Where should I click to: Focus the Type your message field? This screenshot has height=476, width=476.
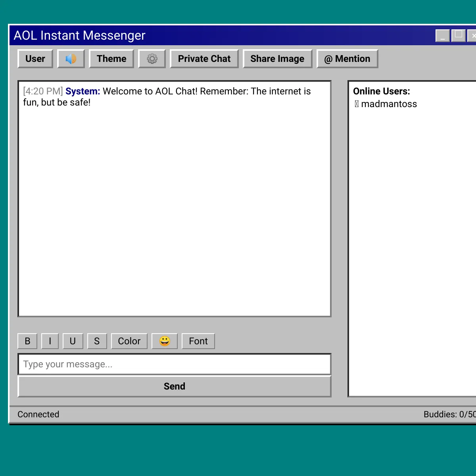(x=175, y=364)
